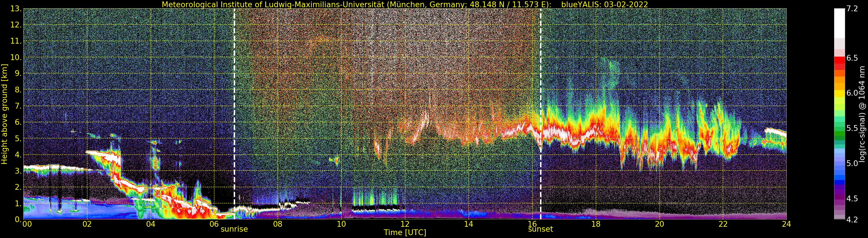Click the time axis tick '22'

click(x=723, y=224)
